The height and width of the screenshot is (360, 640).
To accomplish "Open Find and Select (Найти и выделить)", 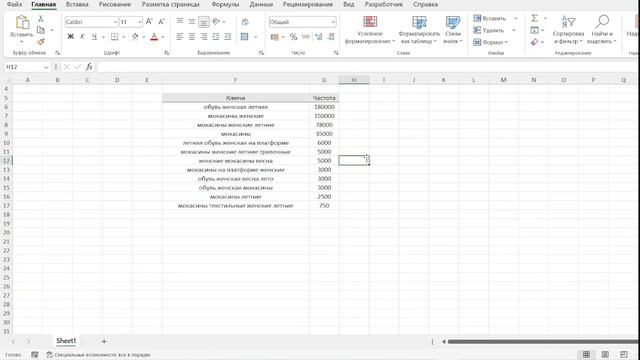I will click(x=602, y=29).
